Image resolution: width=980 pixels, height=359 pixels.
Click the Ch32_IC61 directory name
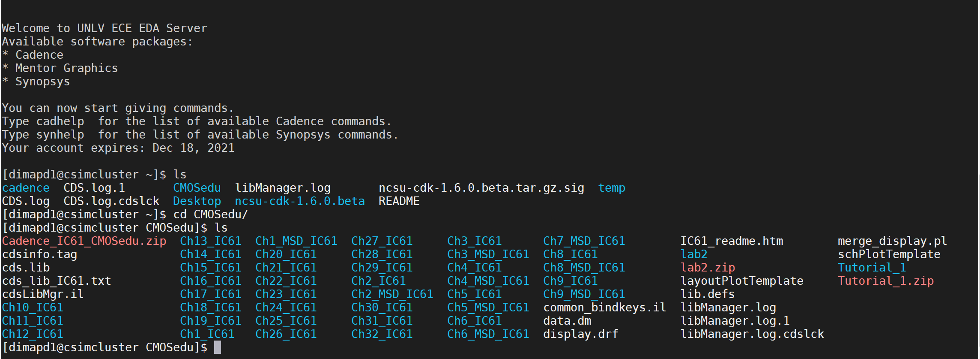pos(382,334)
